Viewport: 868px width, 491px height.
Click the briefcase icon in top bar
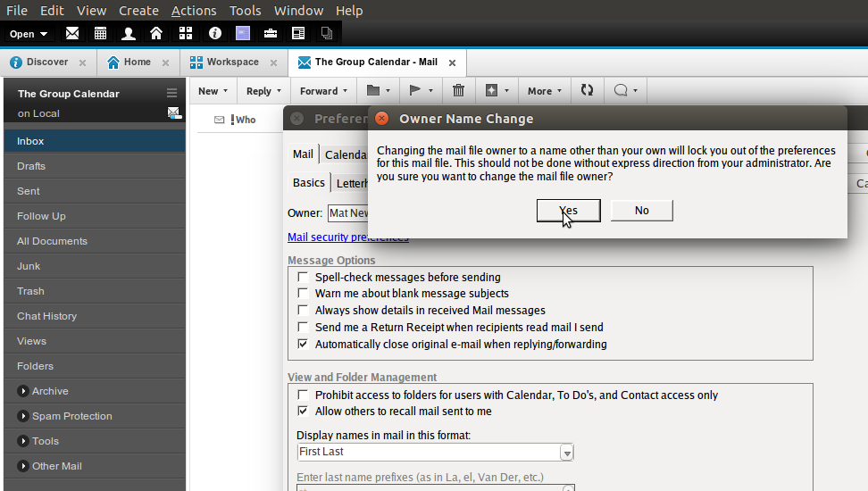pos(270,33)
